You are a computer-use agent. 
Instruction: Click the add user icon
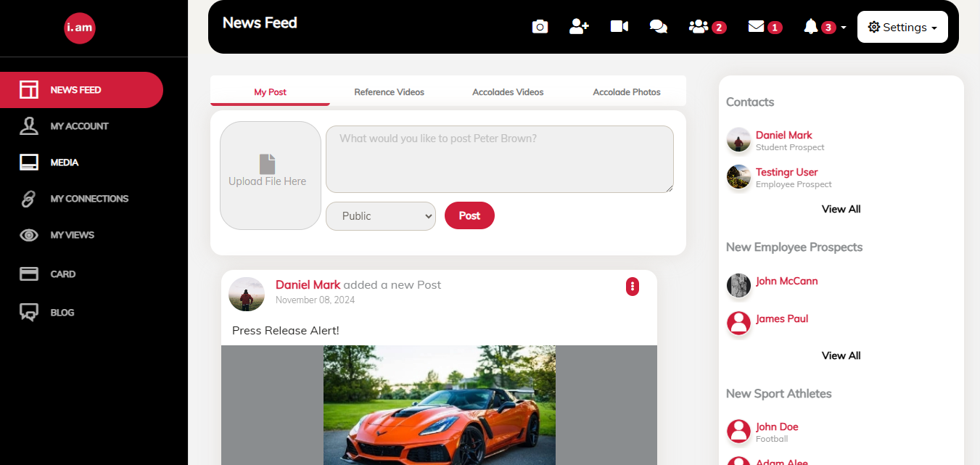coord(579,27)
